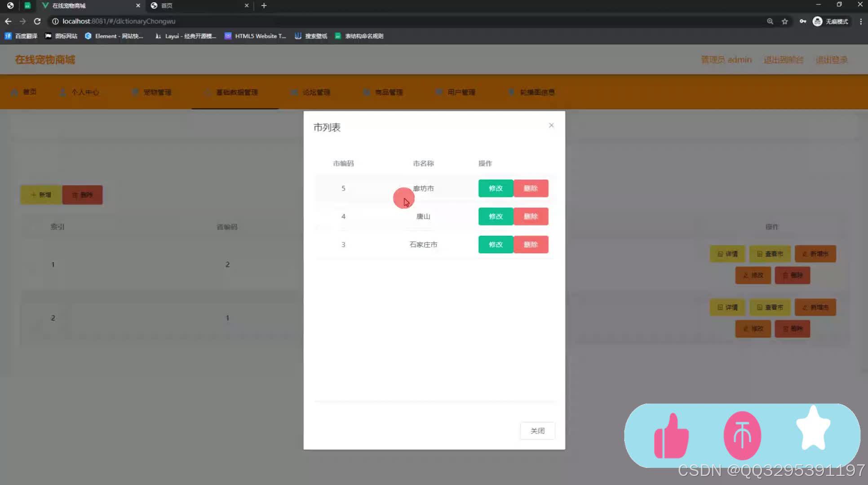
Task: Open the 图标网站 bookmark
Action: (x=61, y=36)
